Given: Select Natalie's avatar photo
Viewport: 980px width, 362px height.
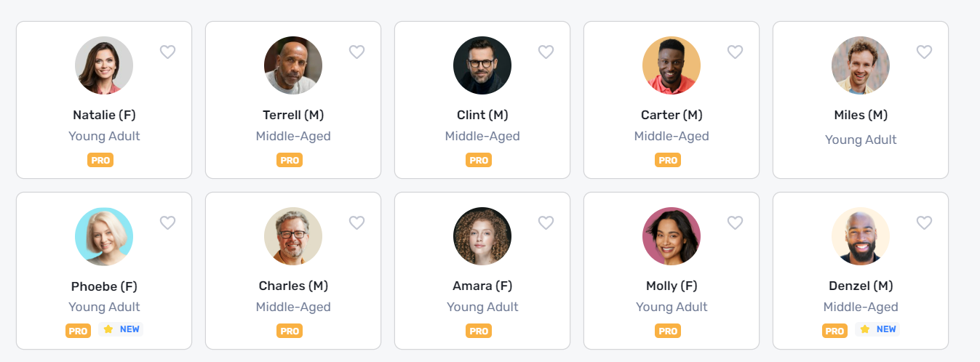Looking at the screenshot, I should pyautogui.click(x=104, y=65).
